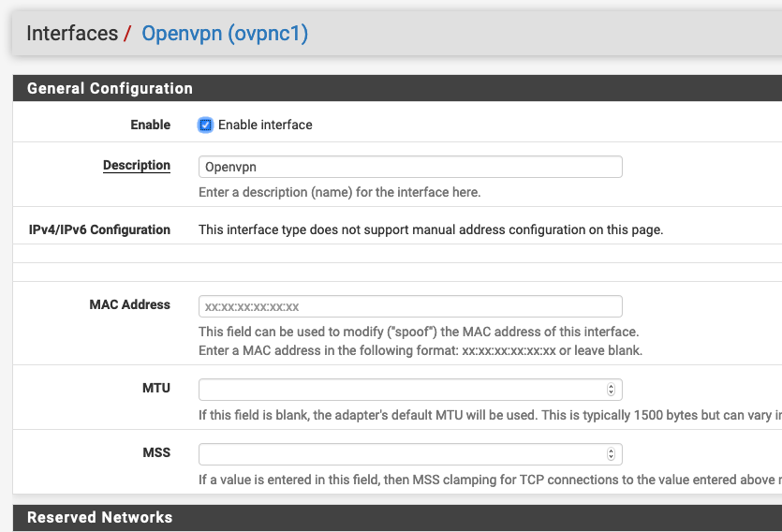Click the General Configuration panel header
782x532 pixels.
397,88
